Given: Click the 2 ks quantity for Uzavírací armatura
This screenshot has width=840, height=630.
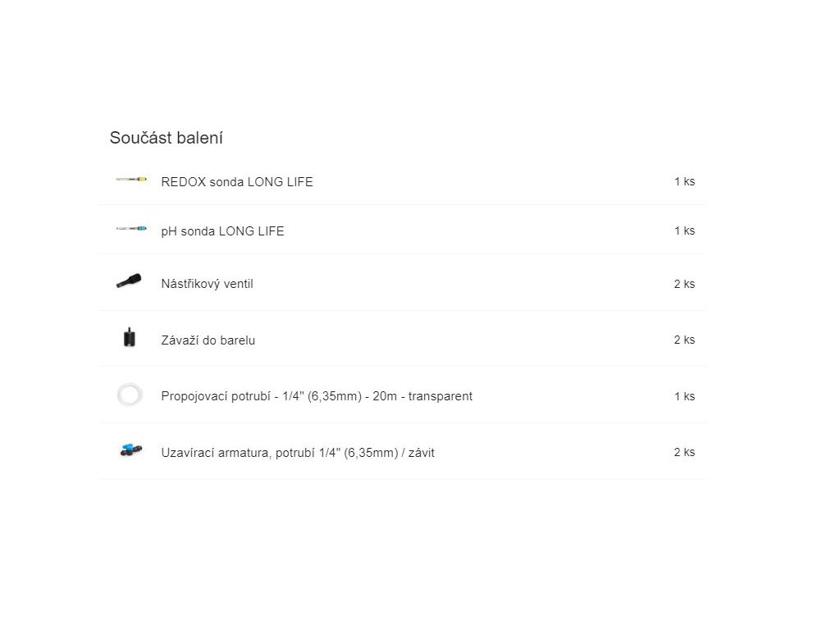Looking at the screenshot, I should coord(684,452).
